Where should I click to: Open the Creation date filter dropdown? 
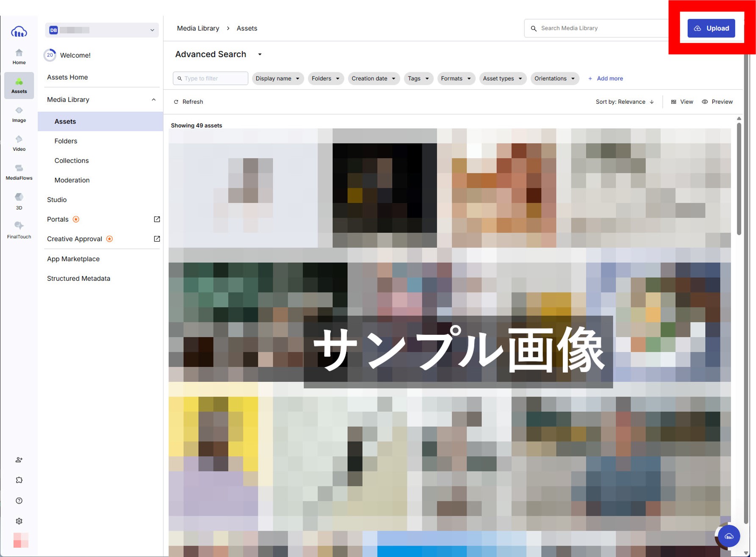pos(374,78)
